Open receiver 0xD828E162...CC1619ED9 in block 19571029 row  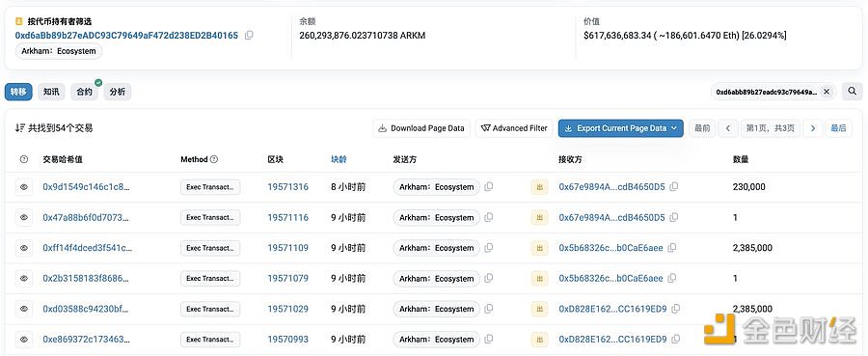612,309
